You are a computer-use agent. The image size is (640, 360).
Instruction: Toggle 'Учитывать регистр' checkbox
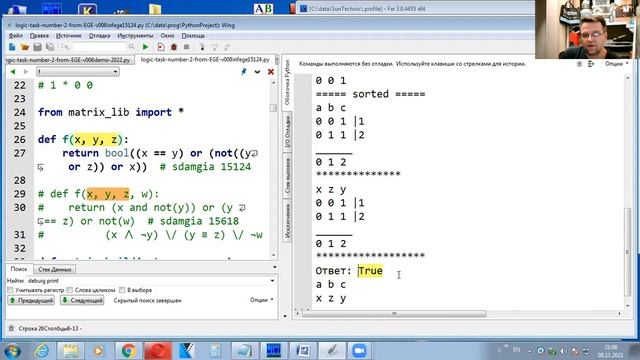(x=10, y=290)
